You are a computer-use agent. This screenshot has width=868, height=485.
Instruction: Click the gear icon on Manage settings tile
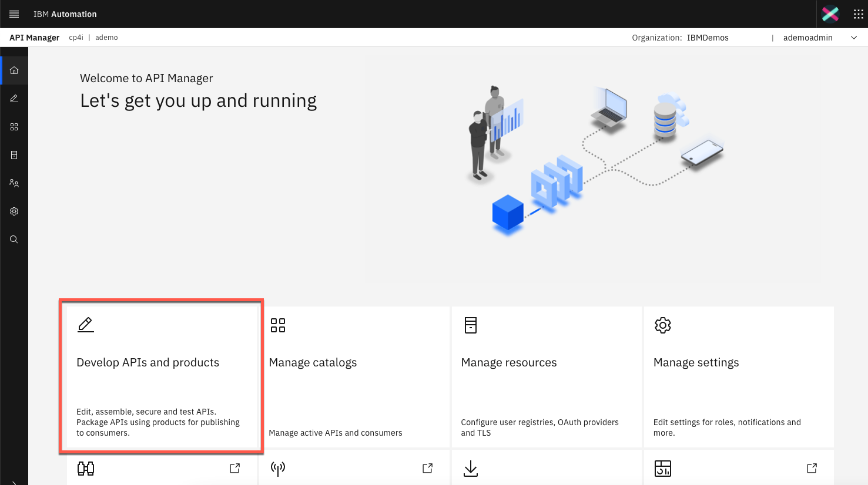663,325
